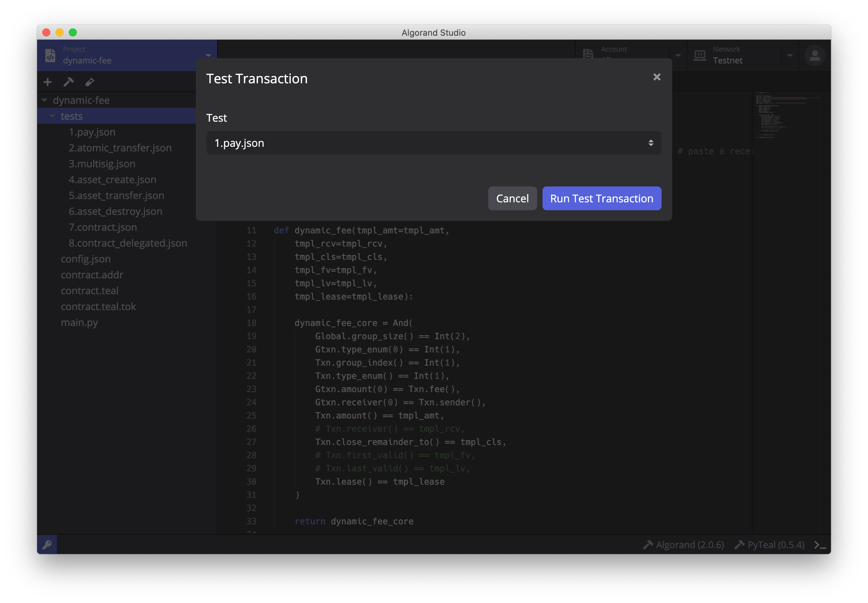Open main.py from the sidebar

(x=79, y=322)
